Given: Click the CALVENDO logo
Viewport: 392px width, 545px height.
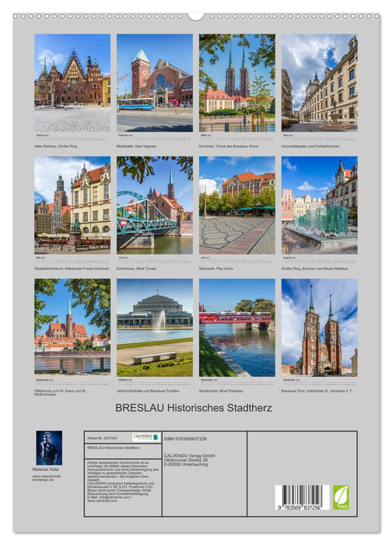Looking at the screenshot, I should [x=145, y=437].
